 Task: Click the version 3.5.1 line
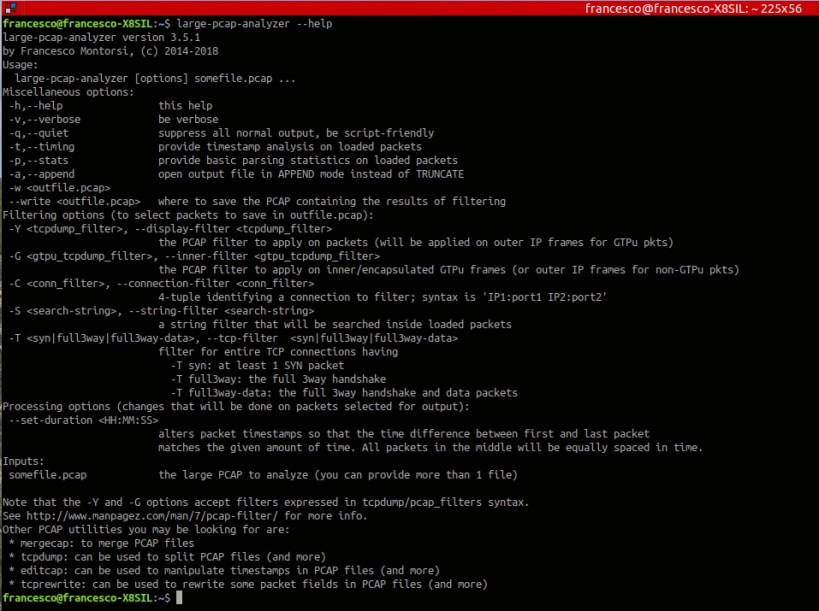(x=98, y=37)
